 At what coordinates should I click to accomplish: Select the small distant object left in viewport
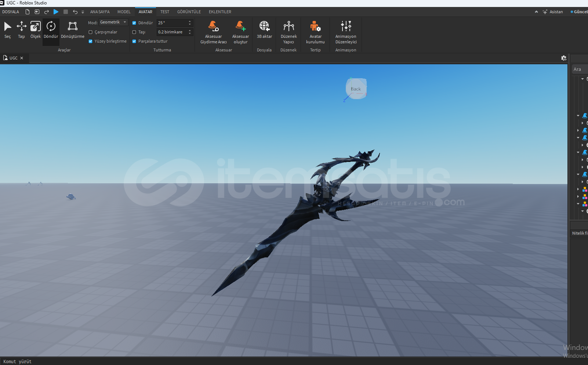tap(71, 197)
